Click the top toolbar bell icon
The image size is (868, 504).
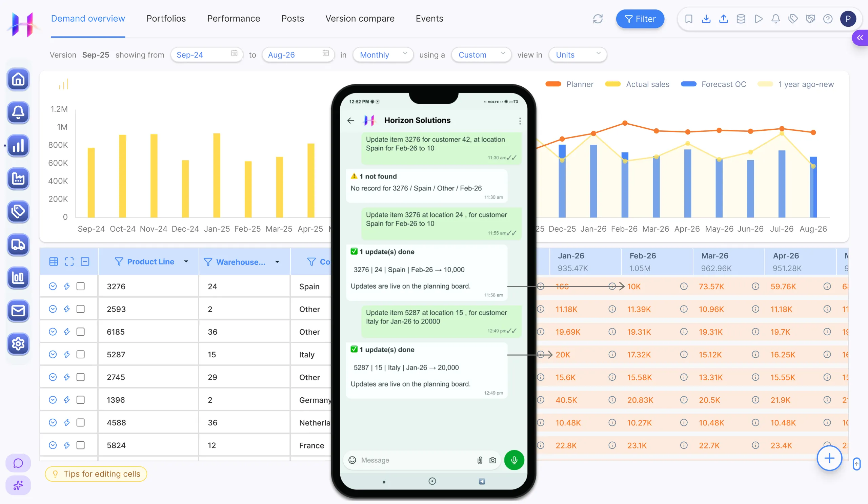pyautogui.click(x=776, y=19)
